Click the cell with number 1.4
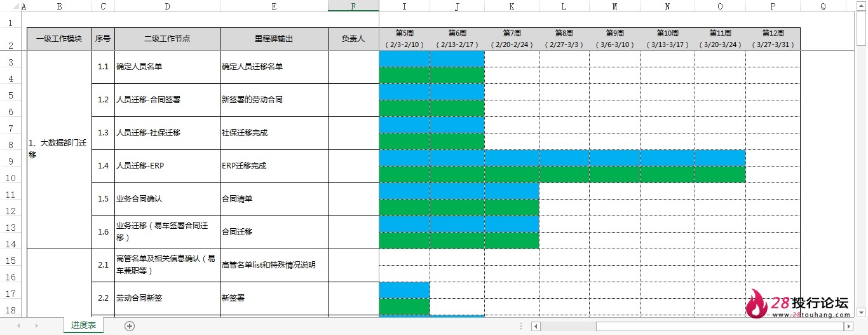The width and height of the screenshot is (868, 335). [103, 166]
